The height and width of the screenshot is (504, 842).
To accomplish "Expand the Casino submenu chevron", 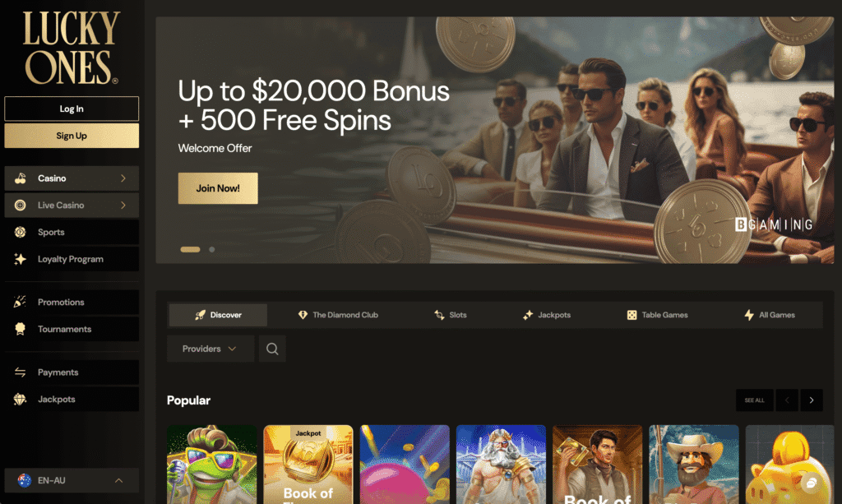I will pyautogui.click(x=123, y=178).
